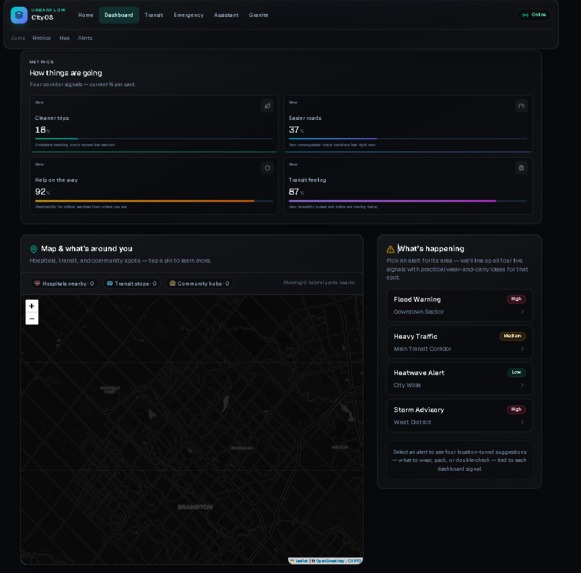Click the Medium badge on Heavy Traffic
The image size is (581, 573).
pos(512,336)
